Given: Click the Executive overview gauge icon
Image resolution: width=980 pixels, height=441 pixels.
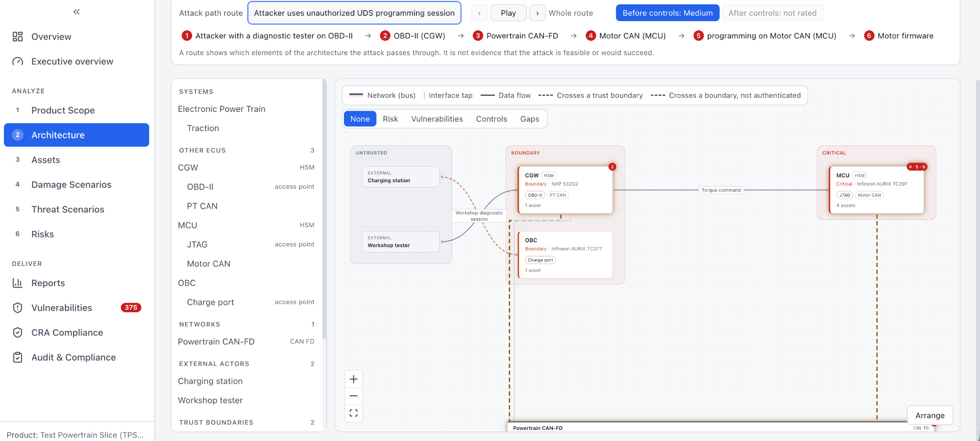Looking at the screenshot, I should pos(18,62).
